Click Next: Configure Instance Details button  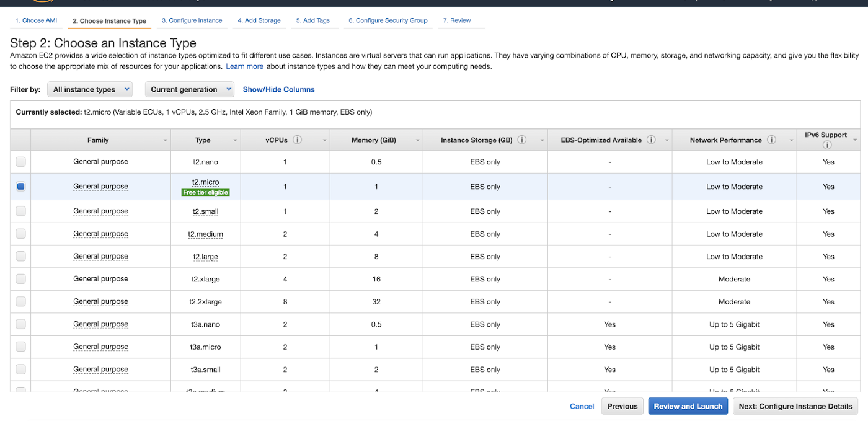point(795,406)
